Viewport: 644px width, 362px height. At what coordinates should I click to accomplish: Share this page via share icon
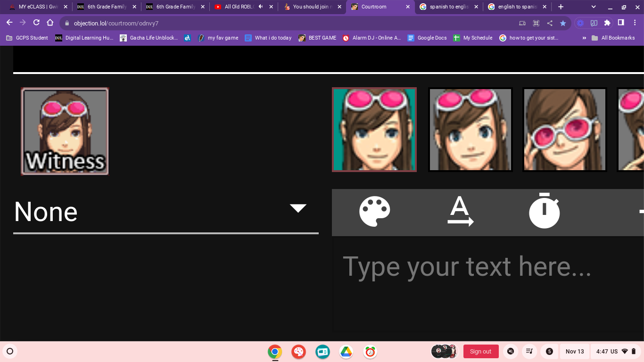(x=550, y=23)
